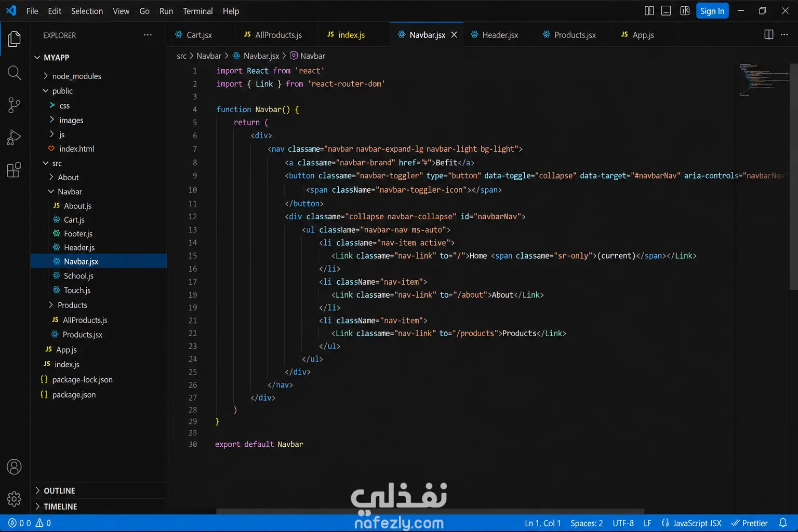798x532 pixels.
Task: Click the Prettier status bar item
Action: click(x=749, y=523)
